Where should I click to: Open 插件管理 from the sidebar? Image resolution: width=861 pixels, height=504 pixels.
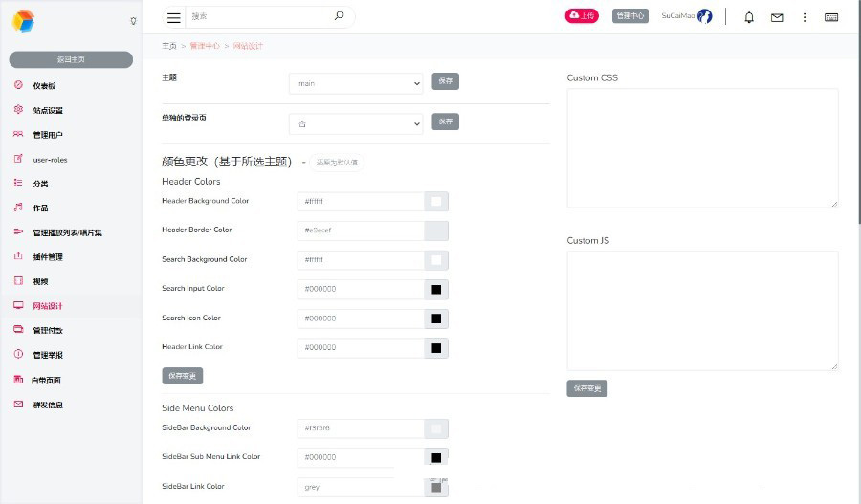pos(48,257)
